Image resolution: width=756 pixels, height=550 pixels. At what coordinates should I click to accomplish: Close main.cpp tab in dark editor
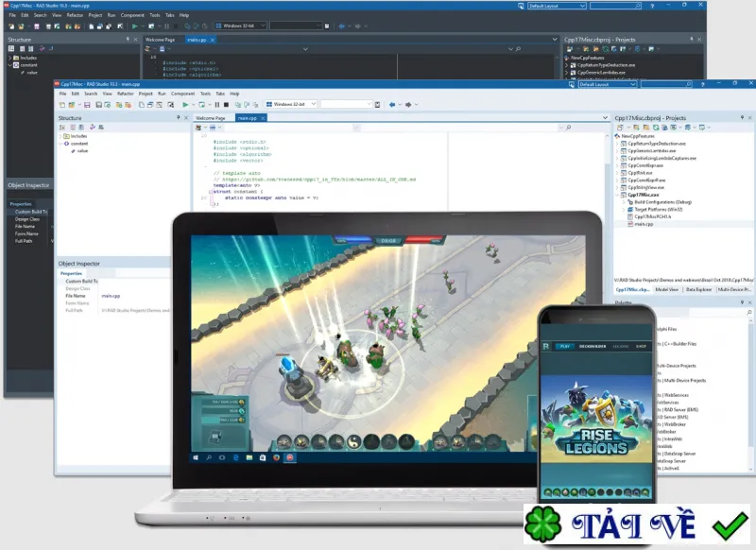(212, 40)
